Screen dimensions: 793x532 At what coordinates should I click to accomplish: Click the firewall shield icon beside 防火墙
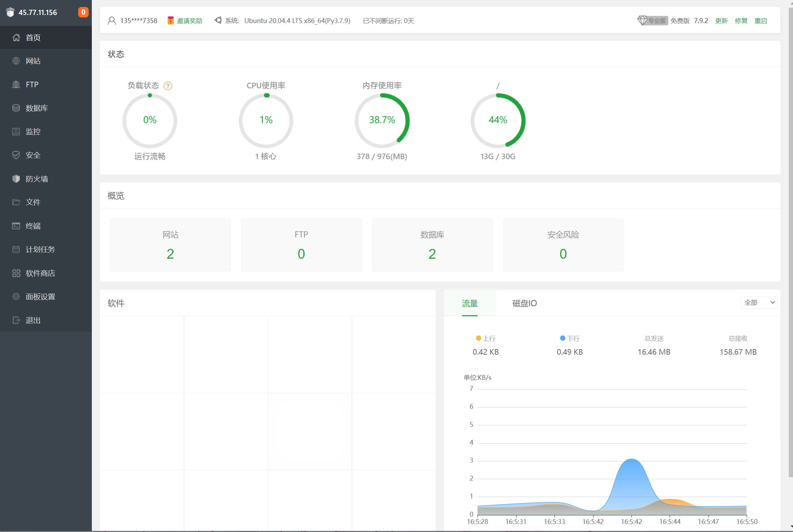(x=16, y=179)
